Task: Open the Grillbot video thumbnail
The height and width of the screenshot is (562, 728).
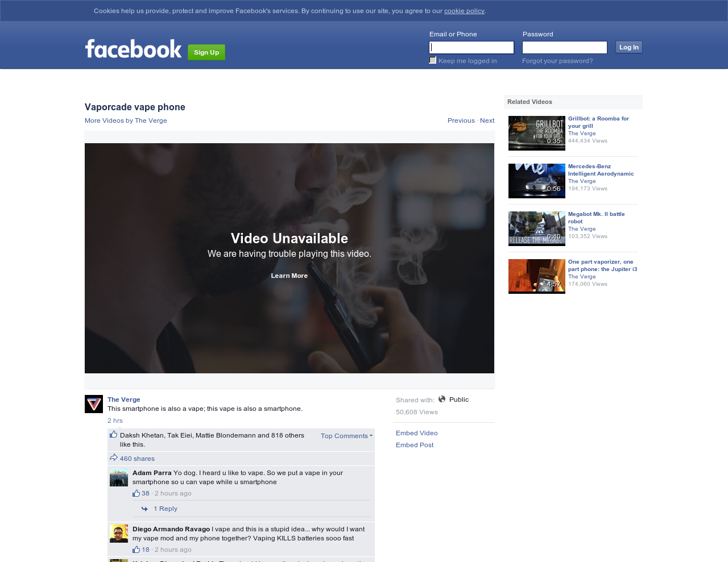Action: (x=537, y=133)
